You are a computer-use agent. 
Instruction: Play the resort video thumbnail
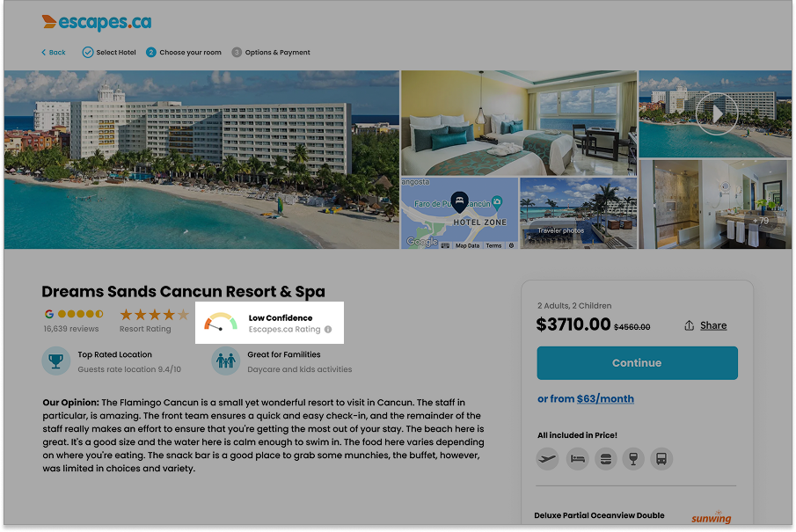coord(715,113)
